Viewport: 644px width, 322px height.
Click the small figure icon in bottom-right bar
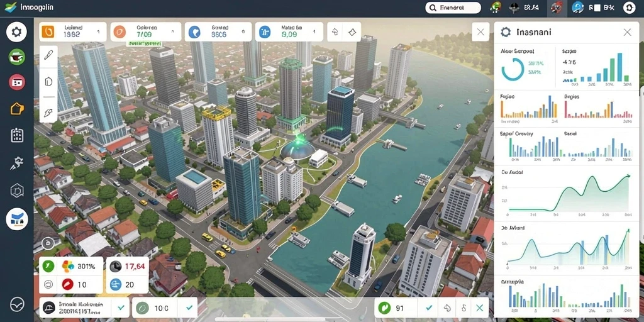[x=464, y=308]
